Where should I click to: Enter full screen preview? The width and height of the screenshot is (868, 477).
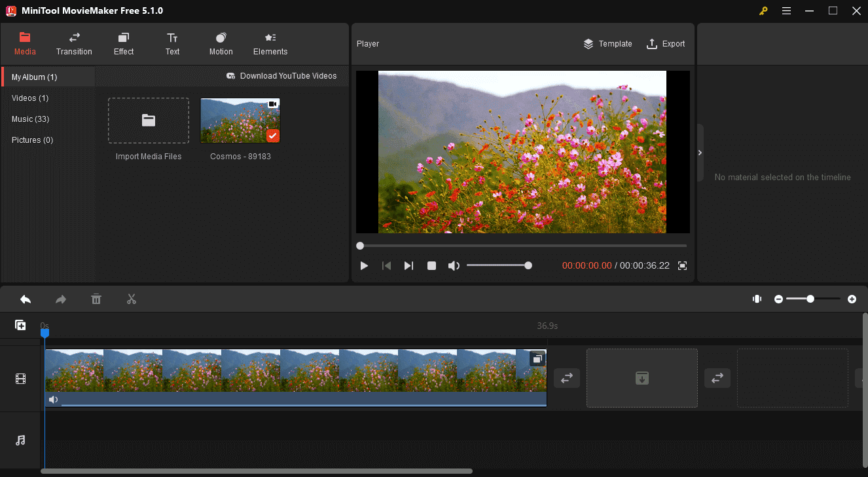[683, 265]
